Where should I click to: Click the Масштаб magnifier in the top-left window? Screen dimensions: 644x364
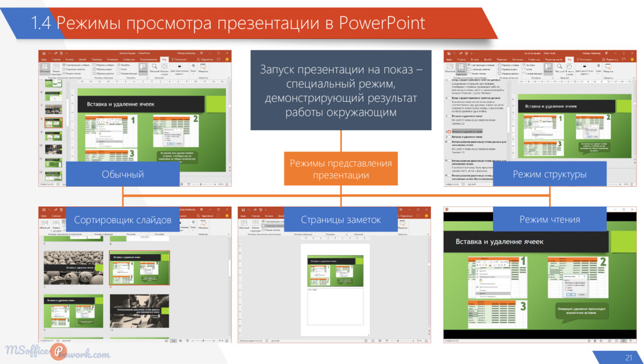[x=155, y=68]
